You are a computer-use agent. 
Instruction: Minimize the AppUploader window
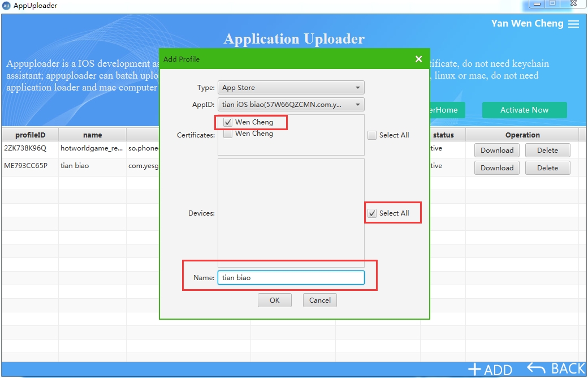click(x=537, y=4)
